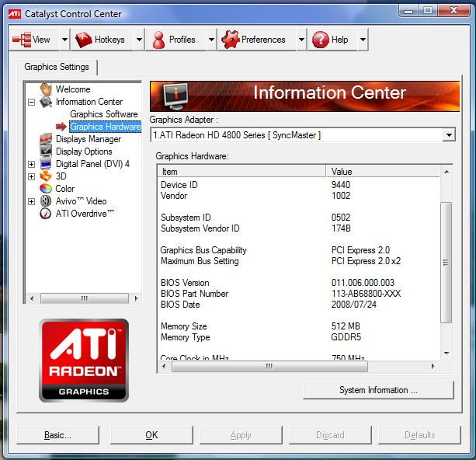Click the Hotkeys toolbar label
Viewport: 476px width, 460px height.
click(109, 40)
